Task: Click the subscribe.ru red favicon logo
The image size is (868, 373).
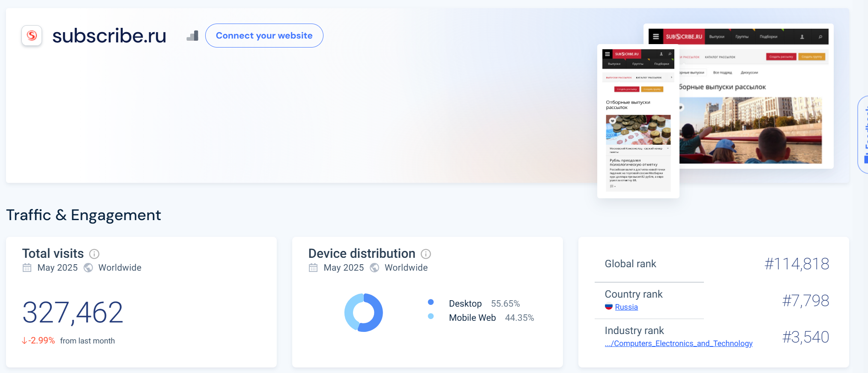Action: (32, 36)
